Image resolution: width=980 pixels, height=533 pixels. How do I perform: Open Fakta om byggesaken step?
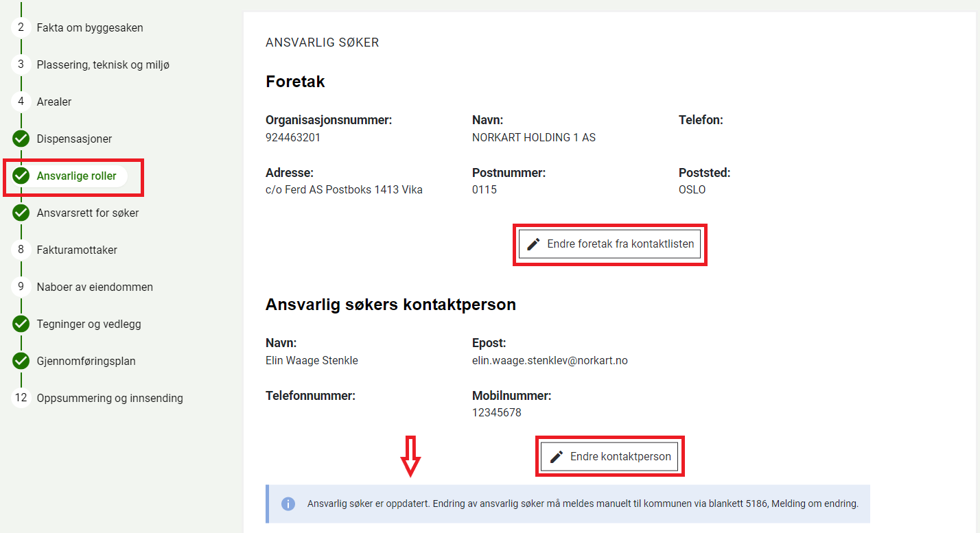tap(90, 28)
